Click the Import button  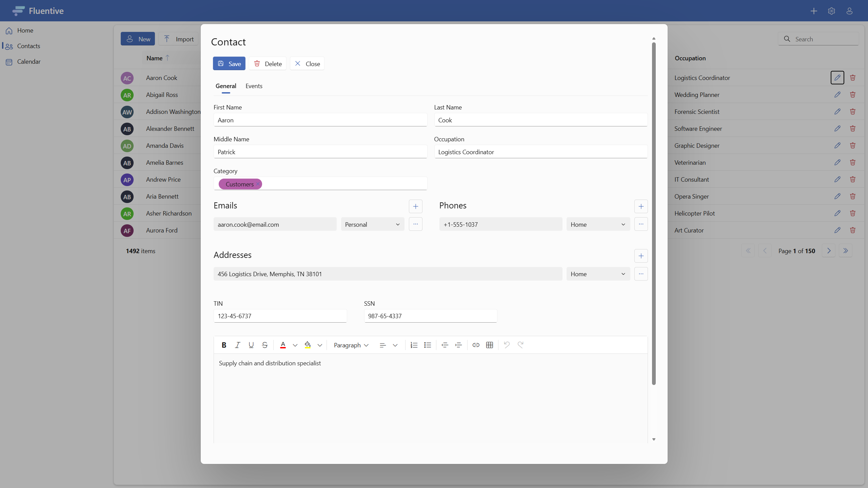pyautogui.click(x=179, y=39)
